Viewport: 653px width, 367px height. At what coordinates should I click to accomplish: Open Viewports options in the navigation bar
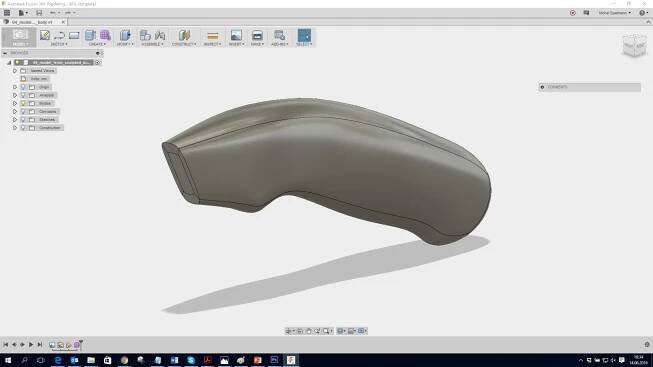[362, 331]
